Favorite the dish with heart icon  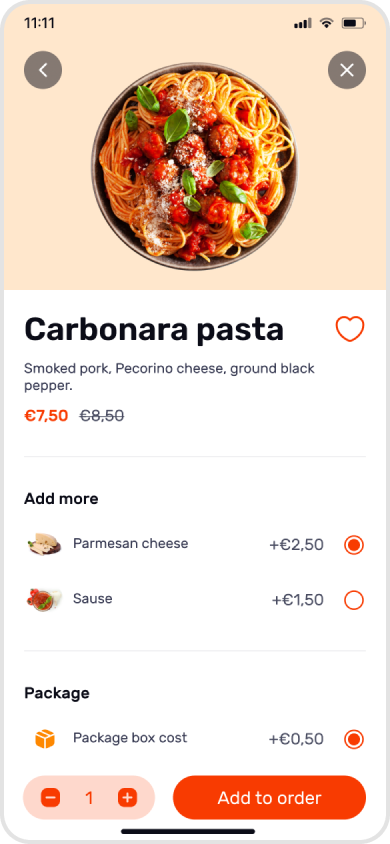(350, 329)
